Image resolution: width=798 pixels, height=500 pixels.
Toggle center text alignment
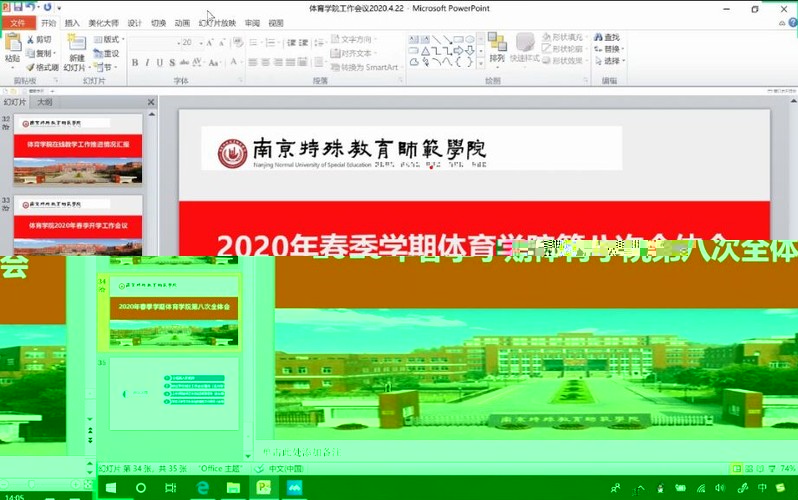pyautogui.click(x=265, y=62)
